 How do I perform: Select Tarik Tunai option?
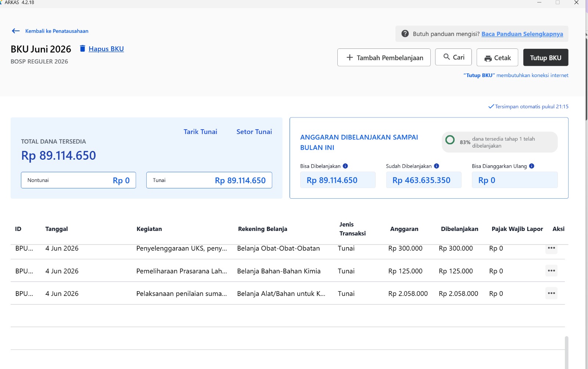pyautogui.click(x=200, y=131)
